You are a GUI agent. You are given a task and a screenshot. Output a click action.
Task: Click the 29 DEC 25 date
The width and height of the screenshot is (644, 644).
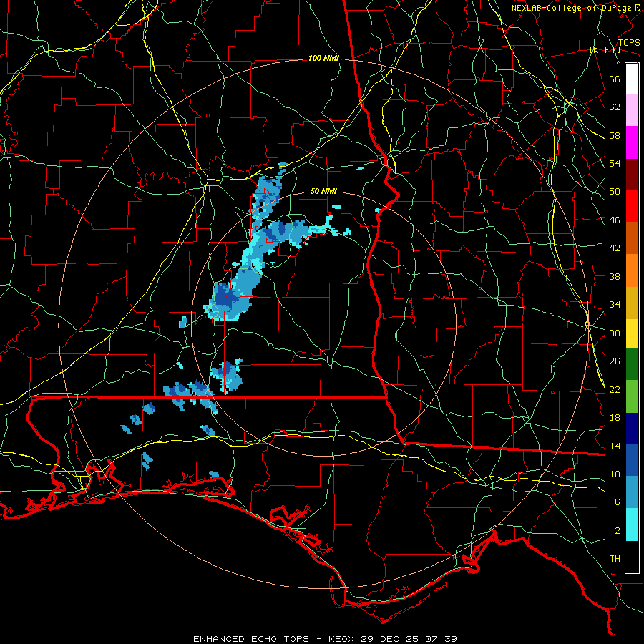(389, 639)
